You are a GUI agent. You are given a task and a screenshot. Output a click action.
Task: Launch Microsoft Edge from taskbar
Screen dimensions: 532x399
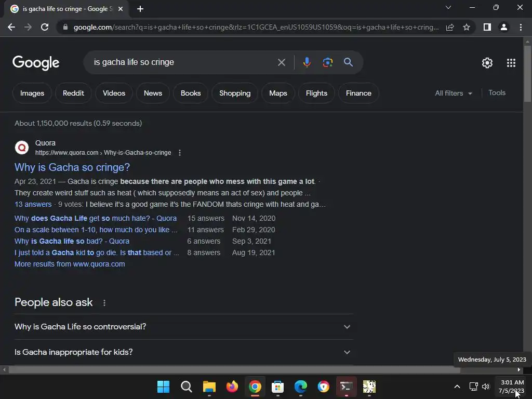(301, 387)
